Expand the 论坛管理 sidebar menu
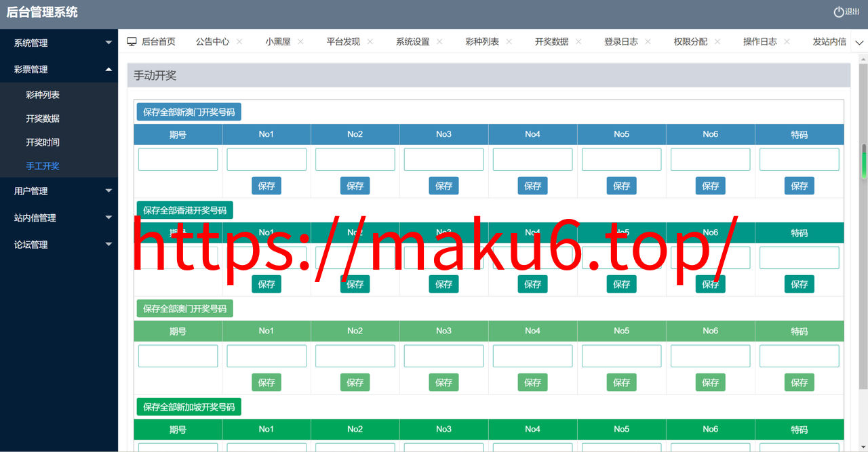This screenshot has width=868, height=452. click(59, 245)
